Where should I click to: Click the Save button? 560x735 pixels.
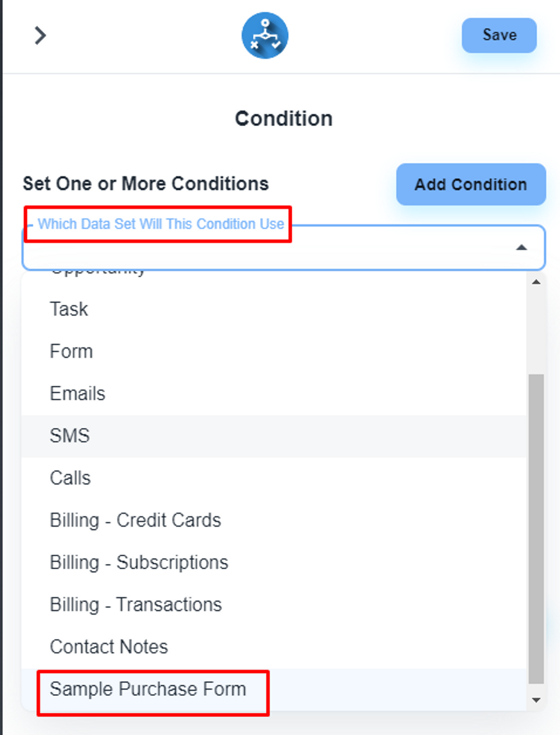[499, 36]
